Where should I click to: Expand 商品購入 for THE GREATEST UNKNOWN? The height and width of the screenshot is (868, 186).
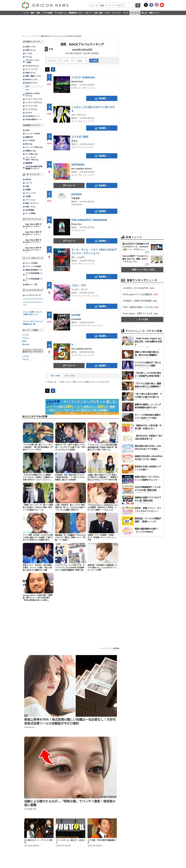(x=102, y=241)
